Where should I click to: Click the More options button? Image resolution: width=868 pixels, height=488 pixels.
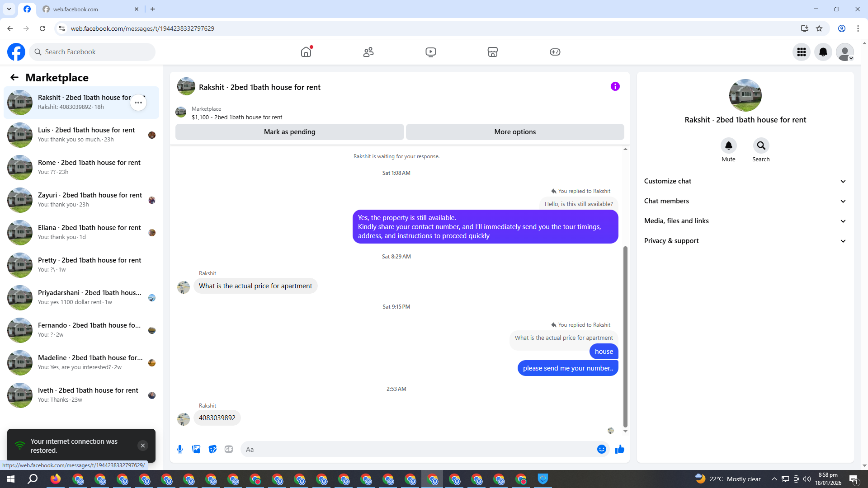click(514, 132)
